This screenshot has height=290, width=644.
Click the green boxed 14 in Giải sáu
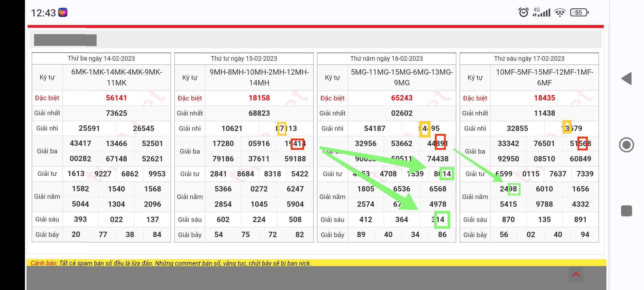click(442, 220)
